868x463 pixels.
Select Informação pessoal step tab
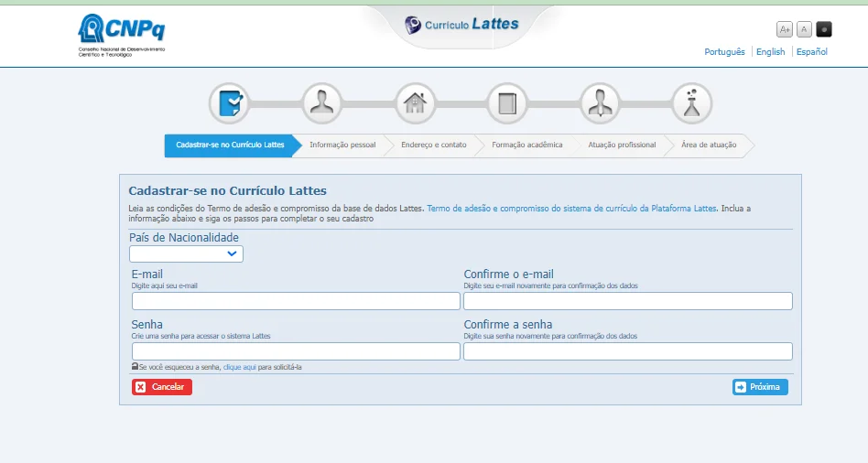[x=342, y=145]
